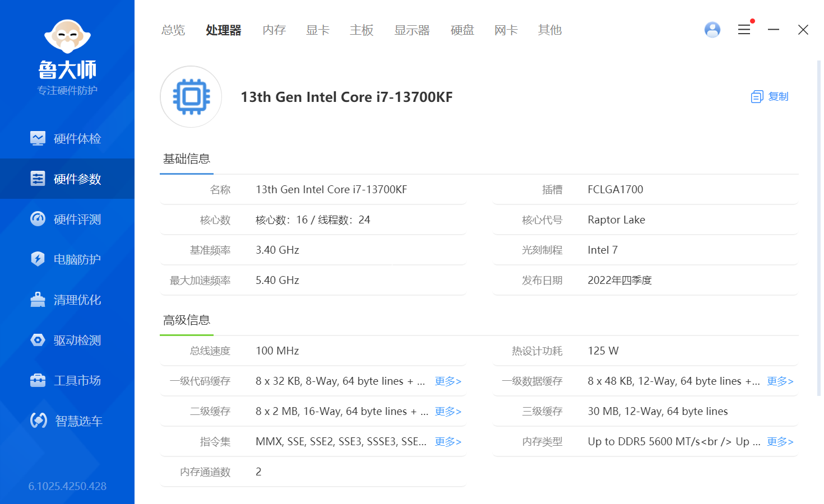Switch to the 显卡 tab
This screenshot has width=824, height=504.
coord(318,30)
